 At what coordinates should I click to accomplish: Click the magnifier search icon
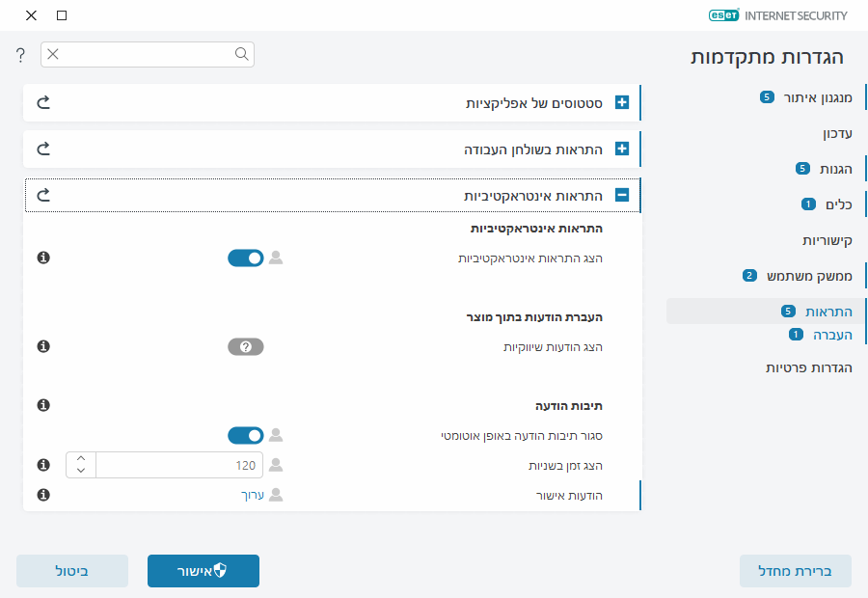coord(241,54)
